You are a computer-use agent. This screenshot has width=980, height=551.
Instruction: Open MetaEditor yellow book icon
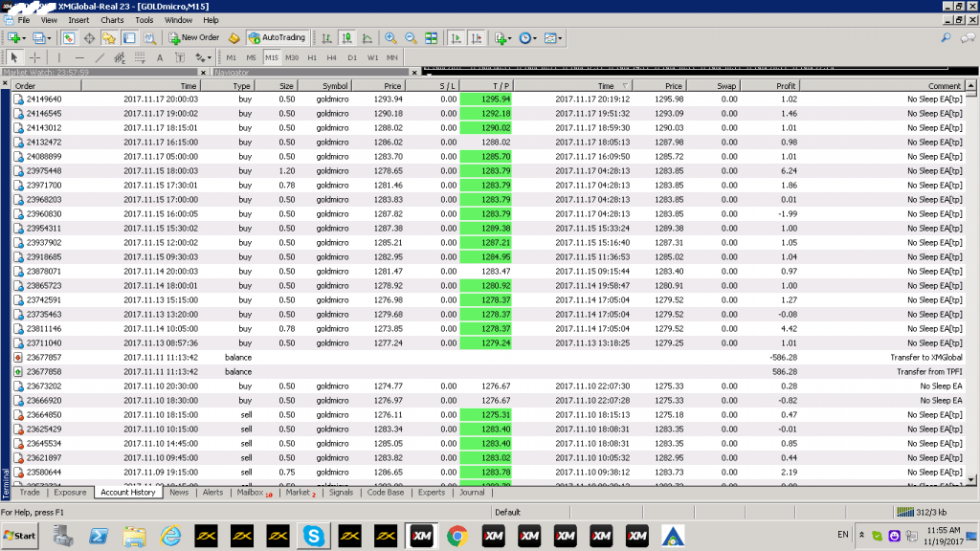click(234, 38)
